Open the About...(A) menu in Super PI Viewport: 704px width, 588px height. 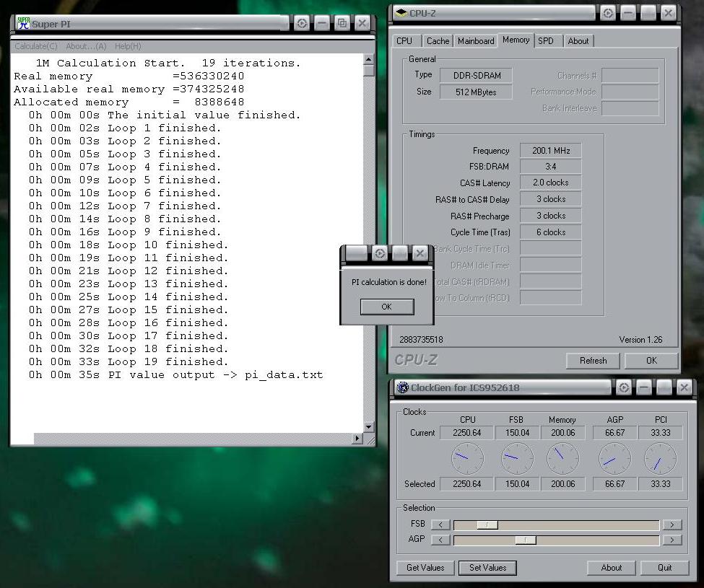(x=86, y=46)
